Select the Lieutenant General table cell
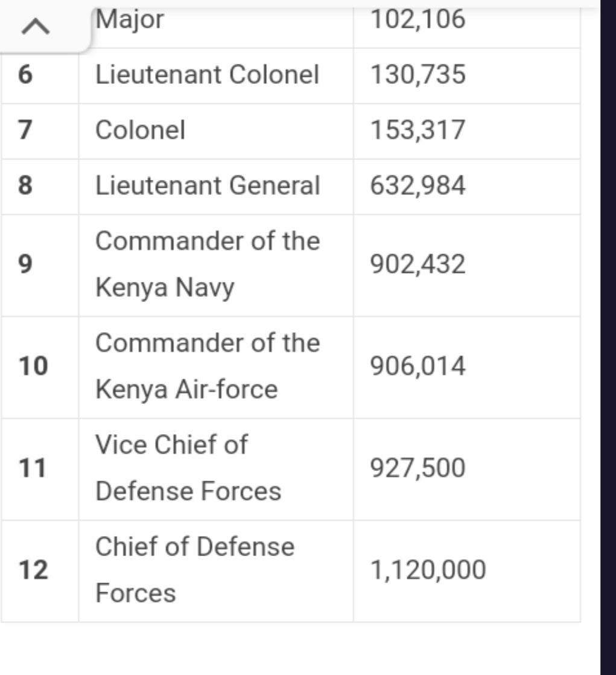This screenshot has height=675, width=616. pyautogui.click(x=216, y=187)
